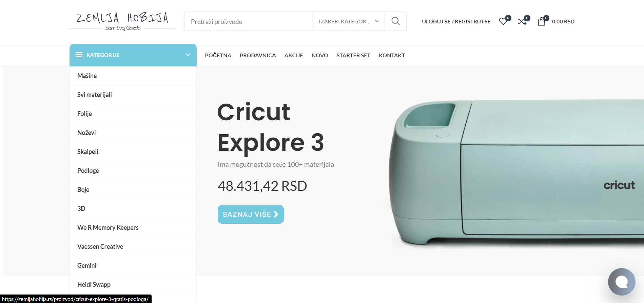Viewport: 644px width, 303px height.
Task: Click the Cricut Explore 3 machine image
Action: (515, 173)
